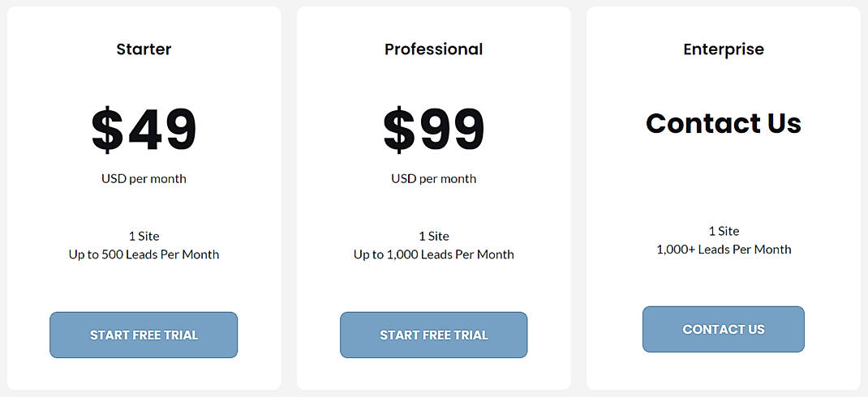Start the free trial for Starter plan
This screenshot has width=868, height=397.
tap(144, 335)
